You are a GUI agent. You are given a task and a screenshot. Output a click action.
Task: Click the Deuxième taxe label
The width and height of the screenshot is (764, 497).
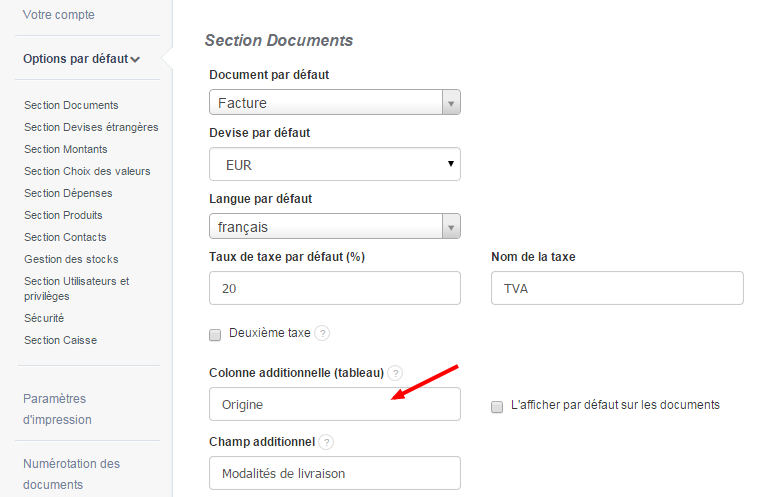pyautogui.click(x=269, y=333)
